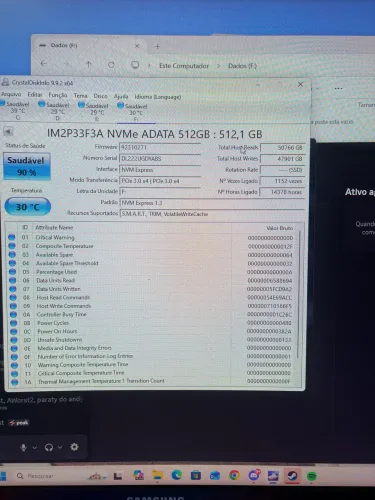Select the Available Spare attribute row
The height and width of the screenshot is (500, 375).
pos(151,255)
